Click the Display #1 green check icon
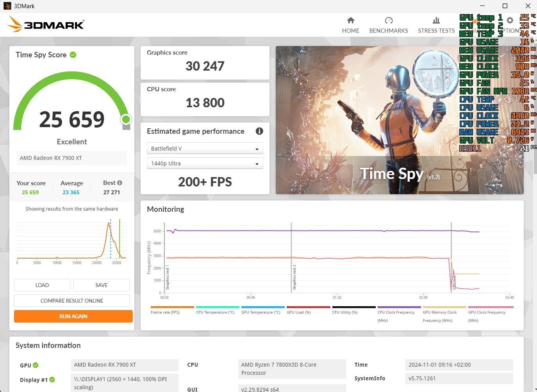This screenshot has height=392, width=537. [52, 380]
